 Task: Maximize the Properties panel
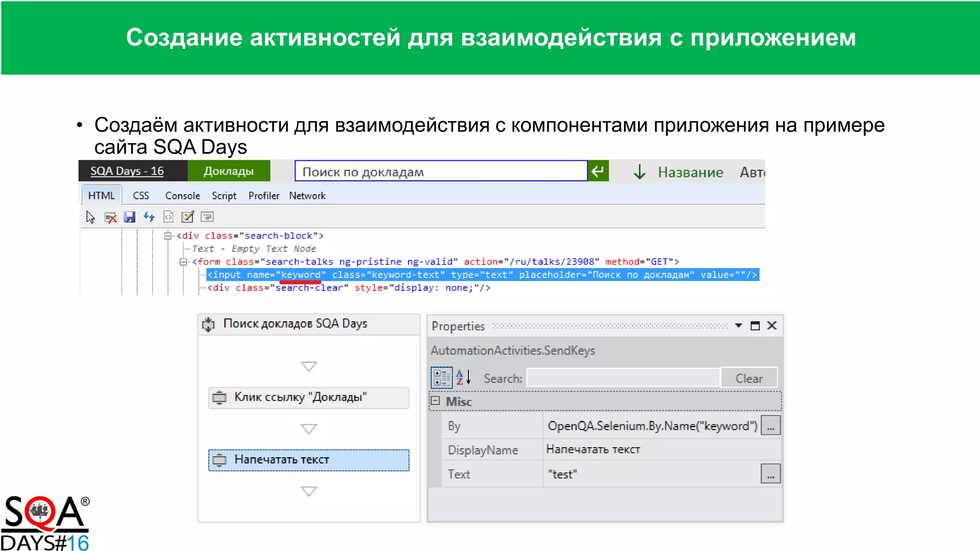pyautogui.click(x=755, y=326)
